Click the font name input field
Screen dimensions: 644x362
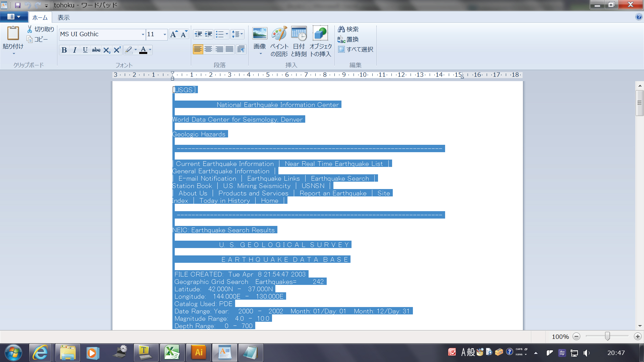tap(100, 34)
